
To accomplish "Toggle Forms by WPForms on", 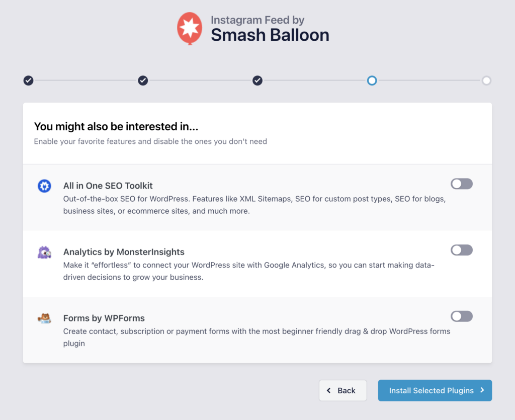I will pyautogui.click(x=462, y=316).
